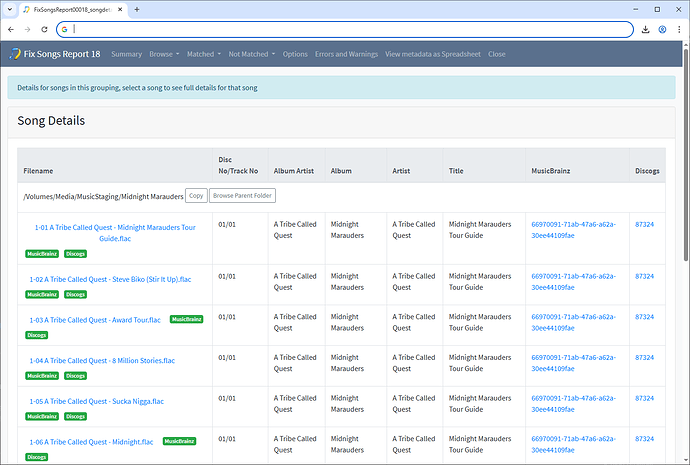Click the Song Details heading
690x465 pixels.
[x=51, y=121]
